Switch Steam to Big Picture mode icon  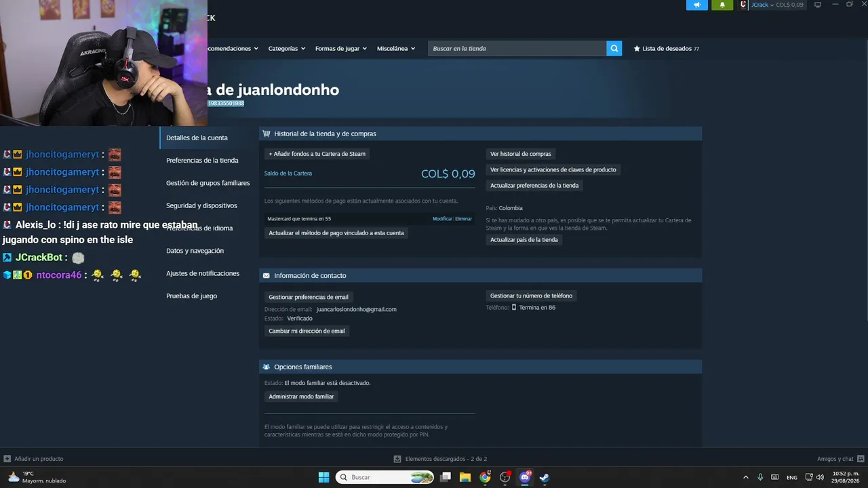click(x=818, y=5)
